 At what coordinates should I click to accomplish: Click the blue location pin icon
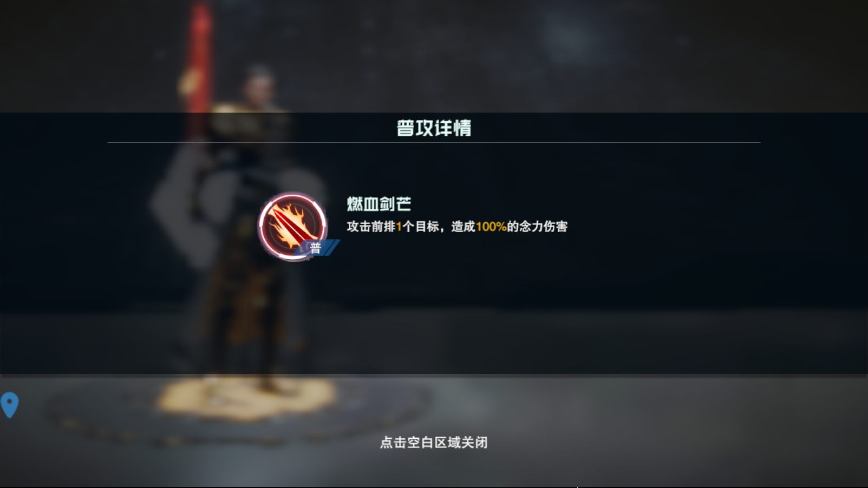pos(10,405)
